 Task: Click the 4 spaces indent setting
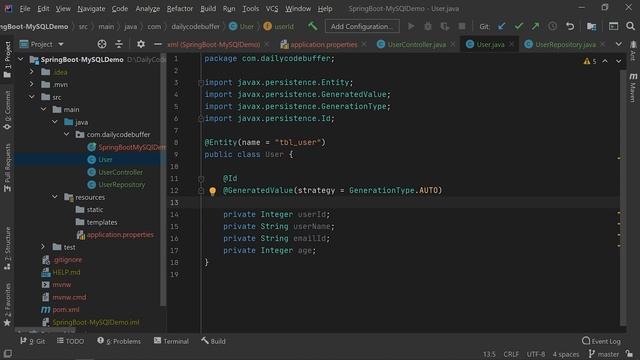[566, 354]
